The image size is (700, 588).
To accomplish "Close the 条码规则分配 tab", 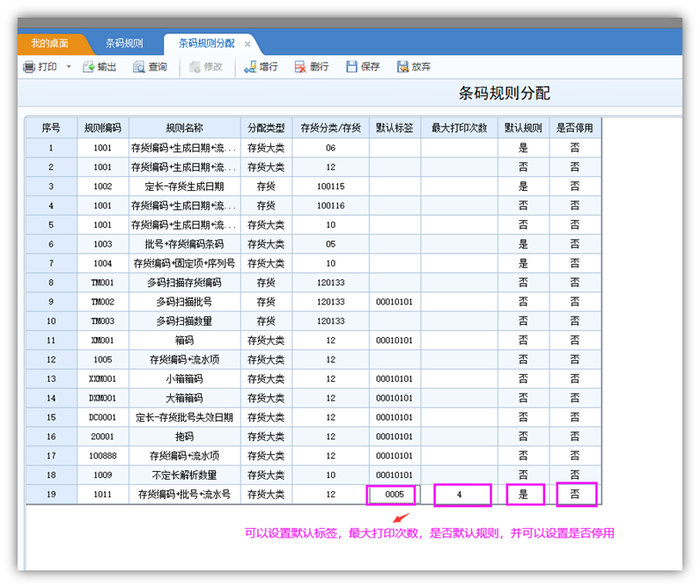I will 247,44.
